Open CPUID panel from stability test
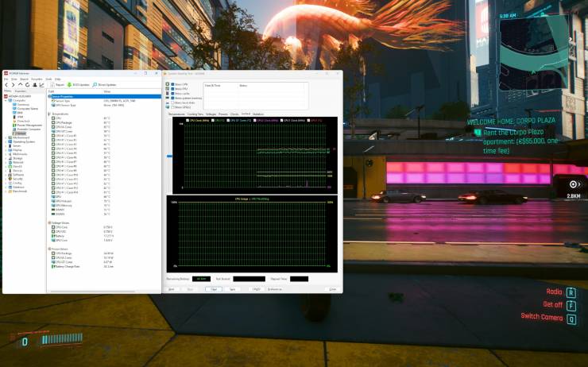Image resolution: width=588 pixels, height=367 pixels. tap(257, 289)
